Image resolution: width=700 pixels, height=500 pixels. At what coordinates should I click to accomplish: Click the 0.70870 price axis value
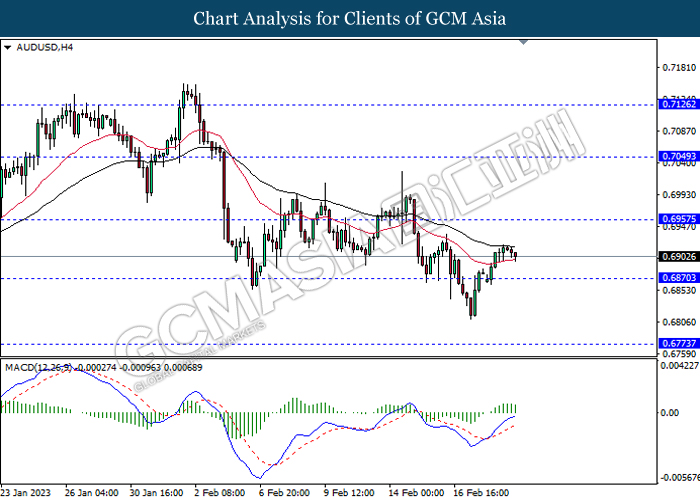point(679,131)
